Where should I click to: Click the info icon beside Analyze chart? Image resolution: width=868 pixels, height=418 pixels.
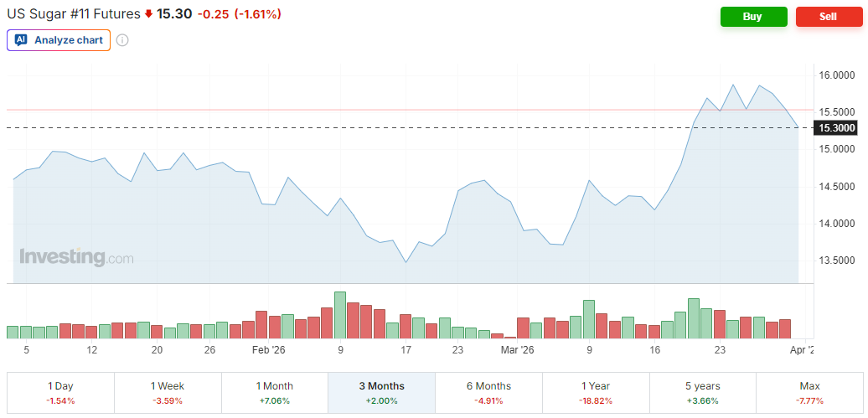(x=122, y=40)
